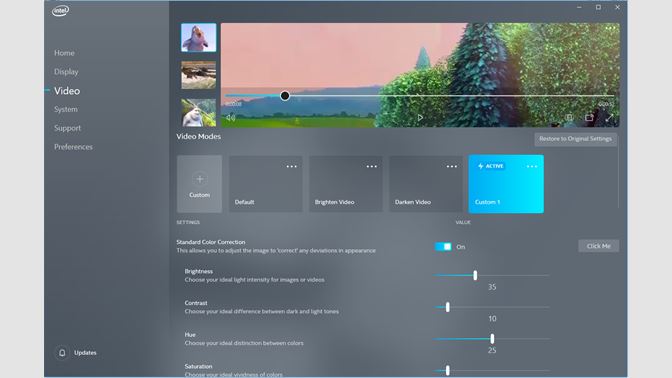Toggle Standard Color Correction switch
The image size is (672, 378).
pos(443,247)
